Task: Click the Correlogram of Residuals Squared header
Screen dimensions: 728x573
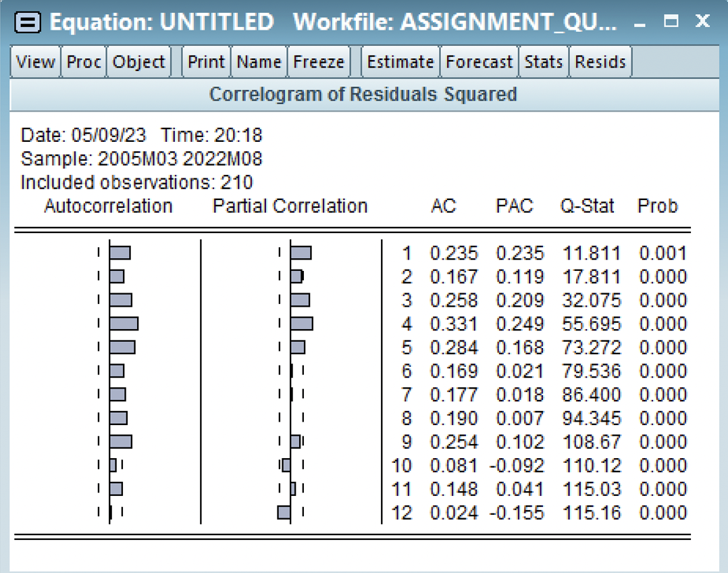Action: coord(363,94)
